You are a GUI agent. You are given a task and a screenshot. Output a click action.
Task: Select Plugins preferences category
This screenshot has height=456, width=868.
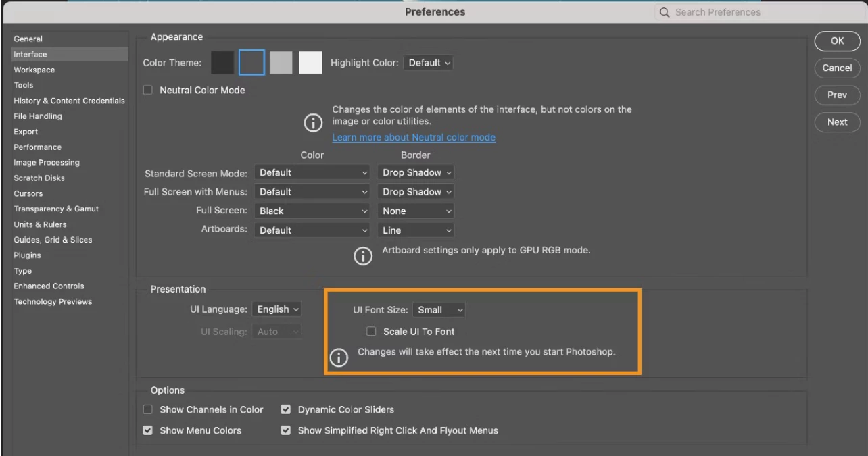27,255
